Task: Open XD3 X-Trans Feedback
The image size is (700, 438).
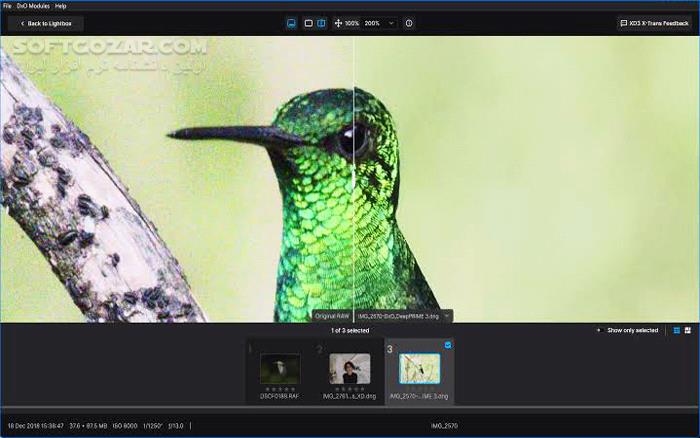Action: point(654,23)
